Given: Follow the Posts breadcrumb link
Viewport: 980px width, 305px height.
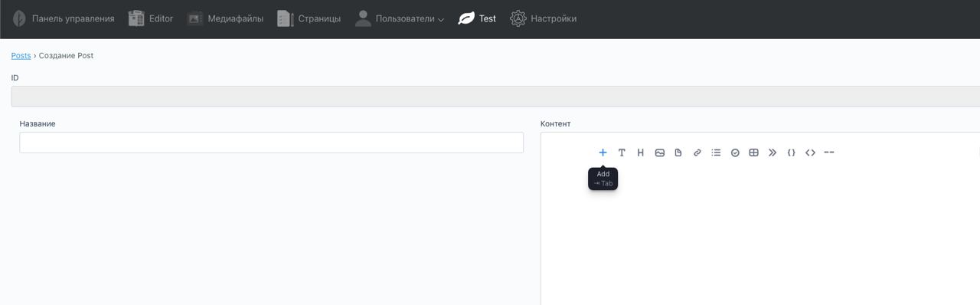Looking at the screenshot, I should (x=21, y=56).
